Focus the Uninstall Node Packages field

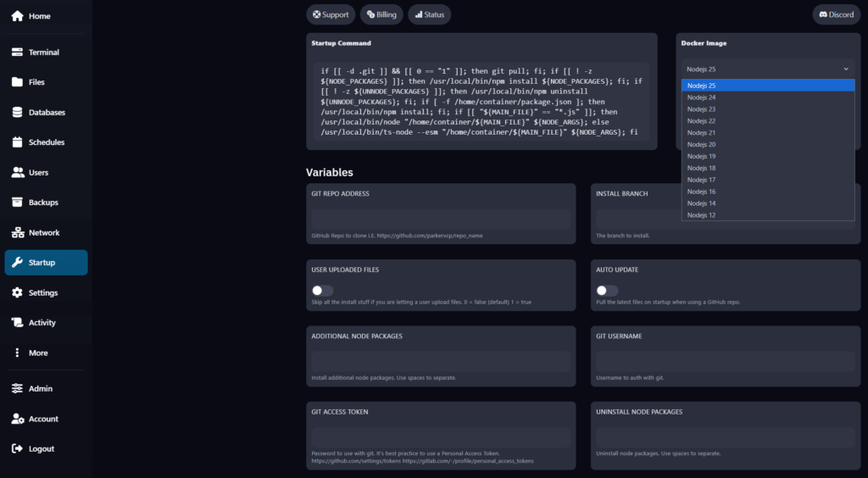coord(726,437)
